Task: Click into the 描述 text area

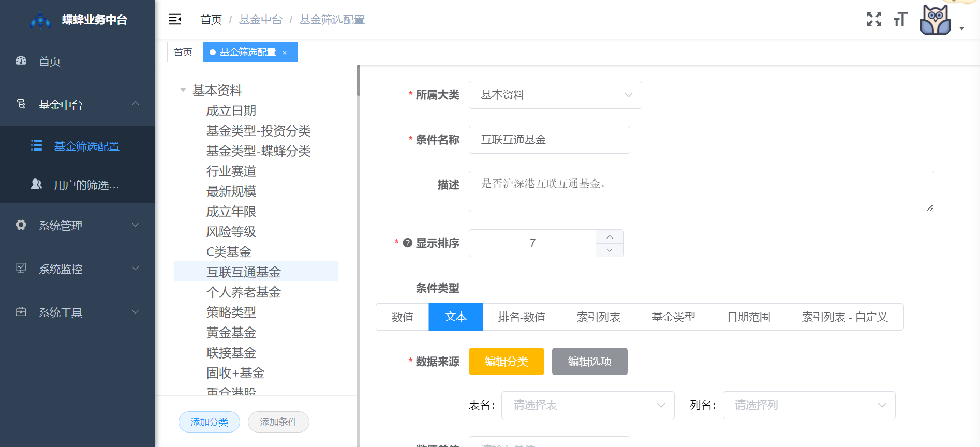Action: 702,191
